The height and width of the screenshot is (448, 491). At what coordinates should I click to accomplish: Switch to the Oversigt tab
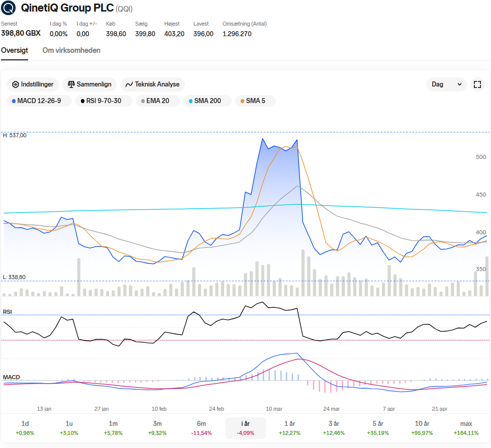point(15,50)
